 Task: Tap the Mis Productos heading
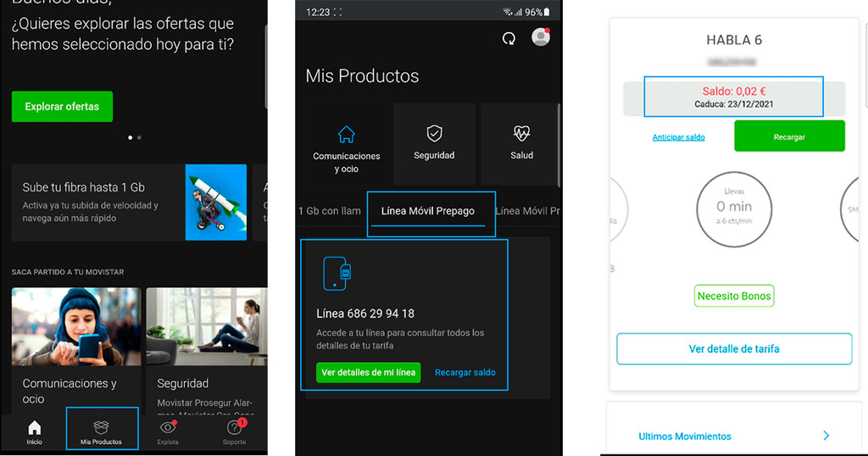pyautogui.click(x=362, y=75)
